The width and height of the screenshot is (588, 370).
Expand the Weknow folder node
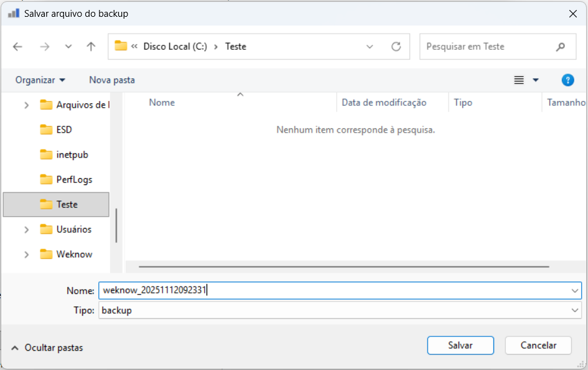pos(26,254)
